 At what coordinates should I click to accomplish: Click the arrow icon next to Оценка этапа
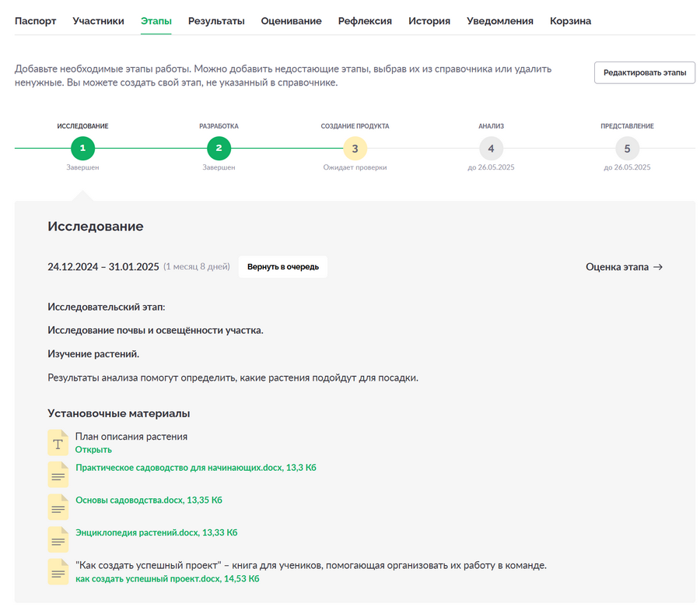click(x=658, y=267)
